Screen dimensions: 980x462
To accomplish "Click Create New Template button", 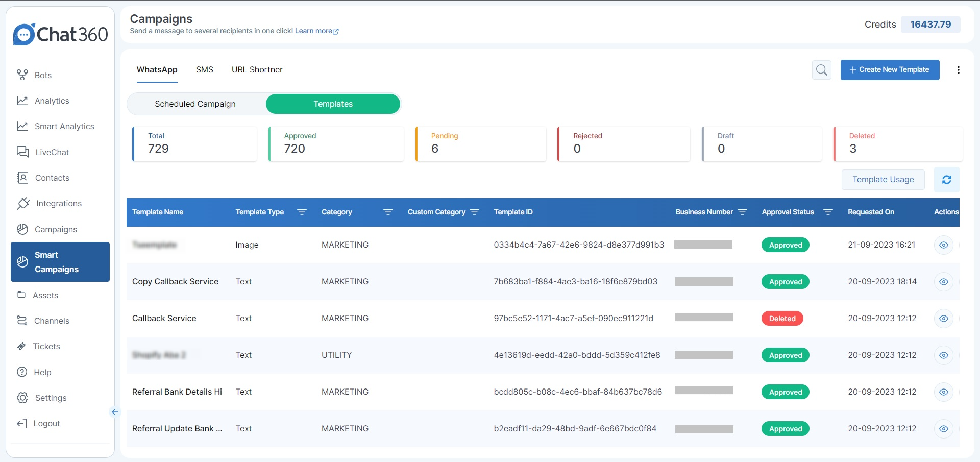I will (x=890, y=70).
